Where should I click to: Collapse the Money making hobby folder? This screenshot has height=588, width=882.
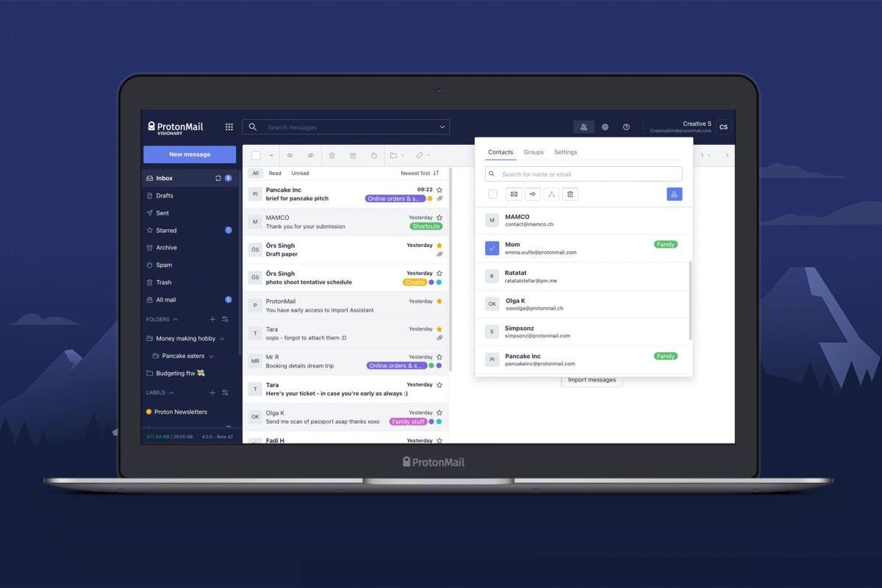pos(222,339)
